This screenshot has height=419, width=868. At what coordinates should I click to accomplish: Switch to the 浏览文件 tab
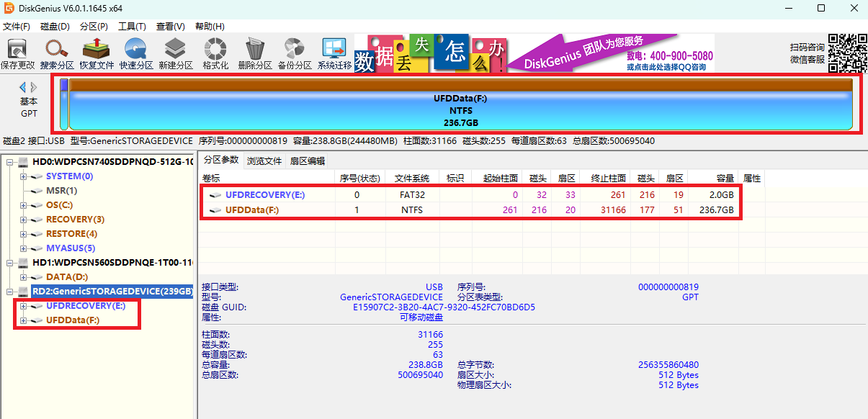[x=264, y=161]
